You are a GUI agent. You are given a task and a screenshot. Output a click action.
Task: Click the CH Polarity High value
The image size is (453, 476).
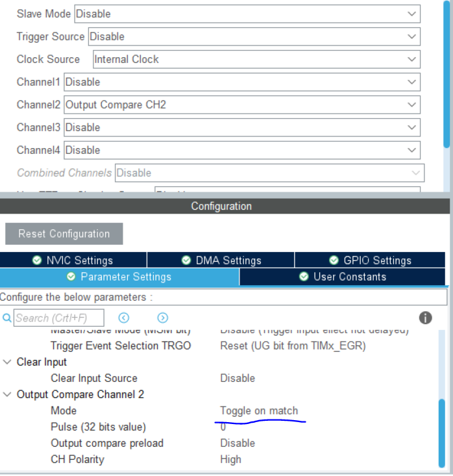coord(230,460)
